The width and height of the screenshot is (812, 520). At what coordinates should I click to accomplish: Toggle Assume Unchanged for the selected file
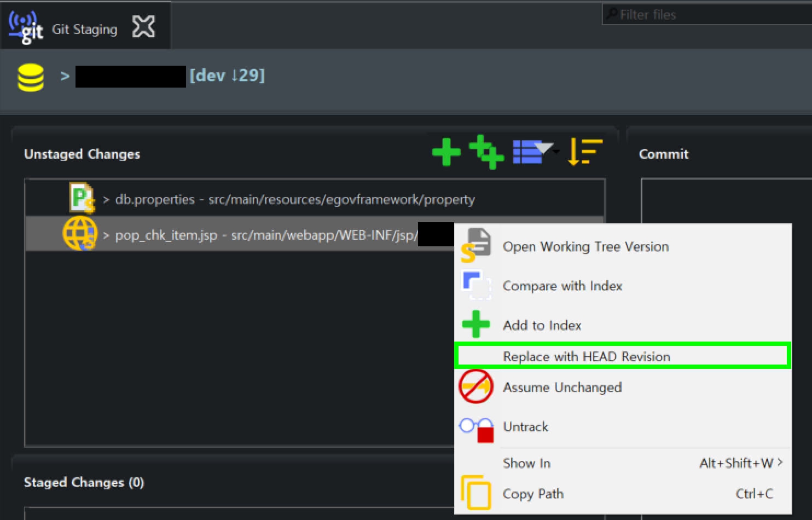point(562,387)
